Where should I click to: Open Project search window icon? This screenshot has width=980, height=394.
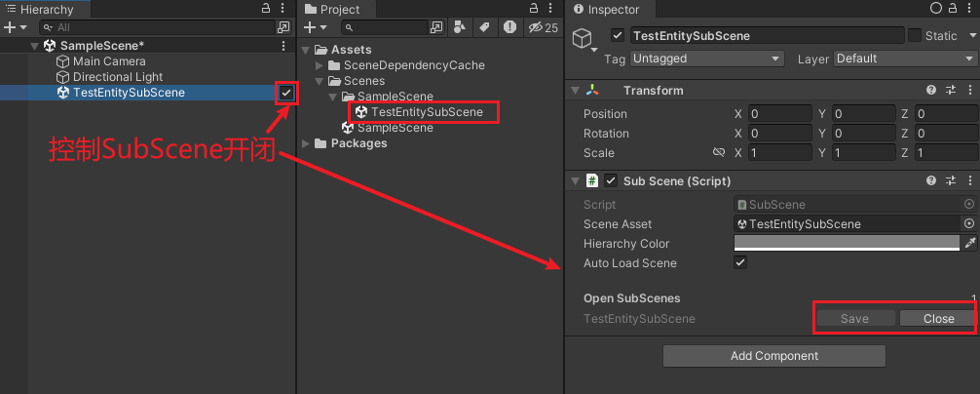point(436,27)
